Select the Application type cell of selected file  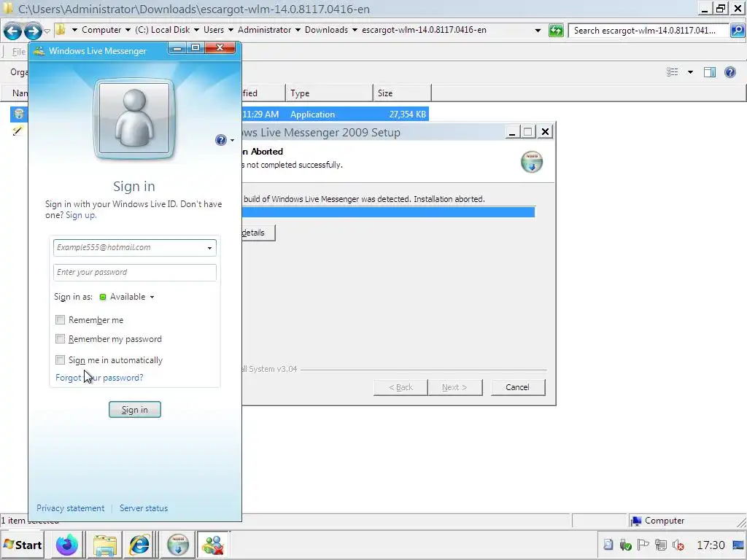coord(312,114)
